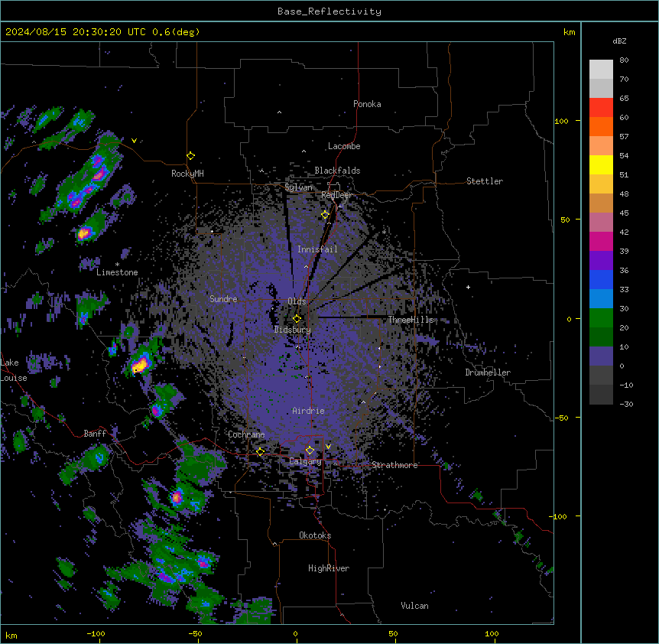Click the yellow diamond marker at RockyMH

click(x=190, y=156)
